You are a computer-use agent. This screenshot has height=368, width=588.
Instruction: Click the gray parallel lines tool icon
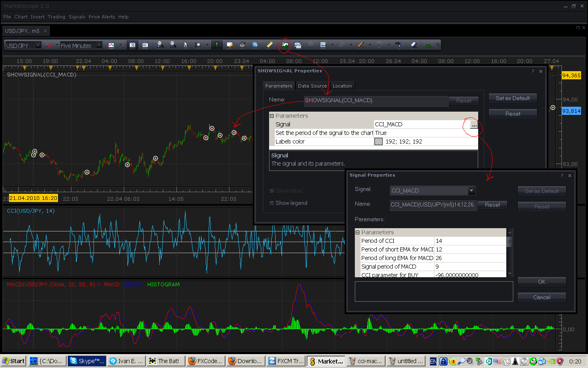[310, 45]
